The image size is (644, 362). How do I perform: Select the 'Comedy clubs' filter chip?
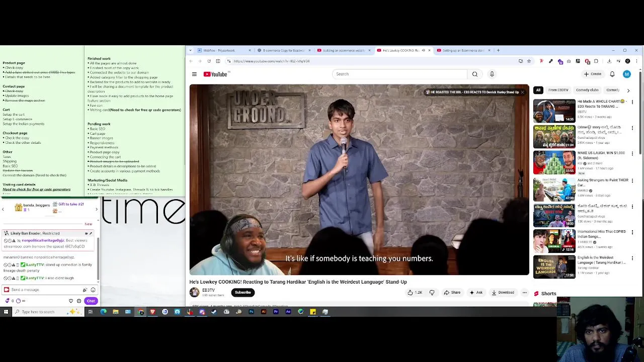pyautogui.click(x=587, y=90)
